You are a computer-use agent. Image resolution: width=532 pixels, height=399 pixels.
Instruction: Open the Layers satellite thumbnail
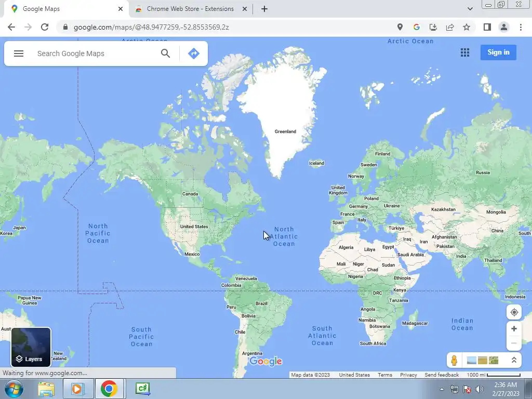coord(31,347)
